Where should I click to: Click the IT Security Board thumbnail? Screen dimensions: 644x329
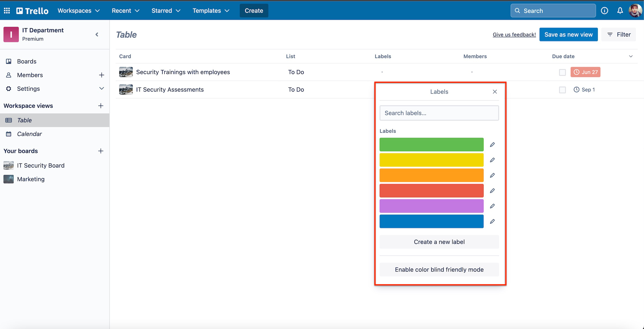click(x=9, y=165)
